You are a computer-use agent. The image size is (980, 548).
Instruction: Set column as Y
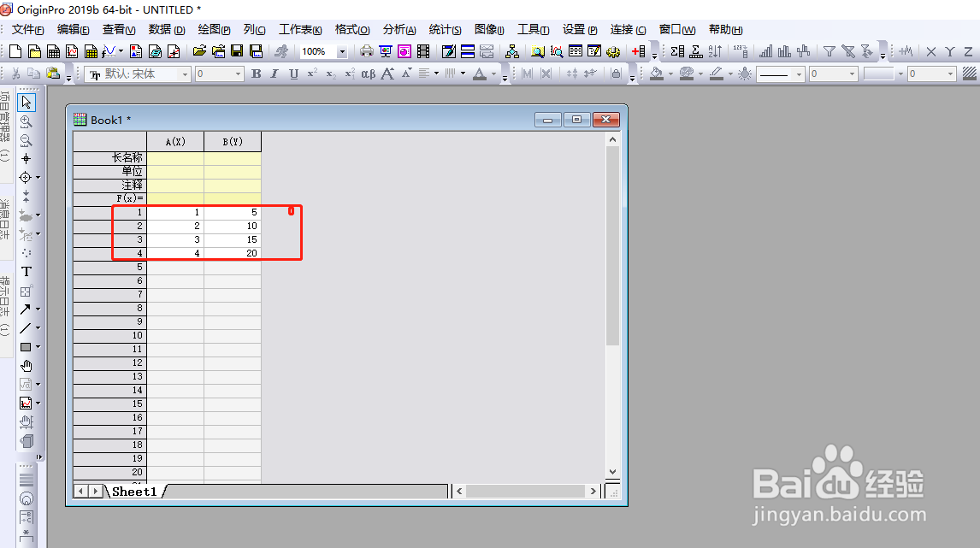[x=950, y=52]
